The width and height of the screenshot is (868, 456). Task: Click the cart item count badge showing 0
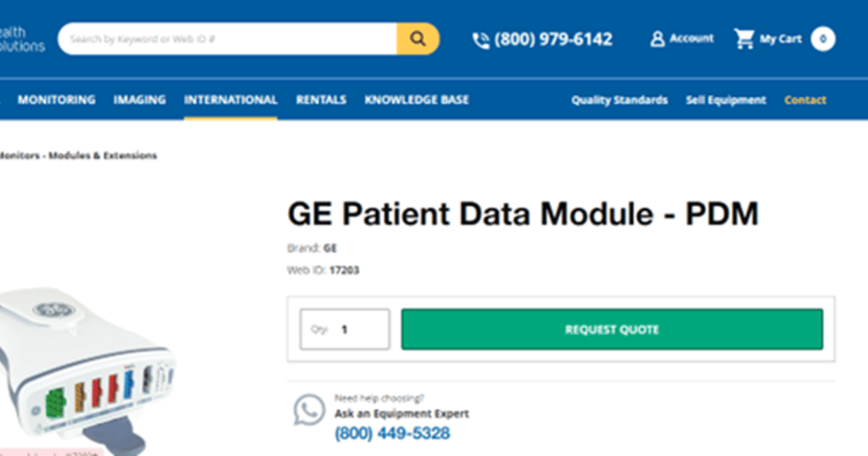822,39
